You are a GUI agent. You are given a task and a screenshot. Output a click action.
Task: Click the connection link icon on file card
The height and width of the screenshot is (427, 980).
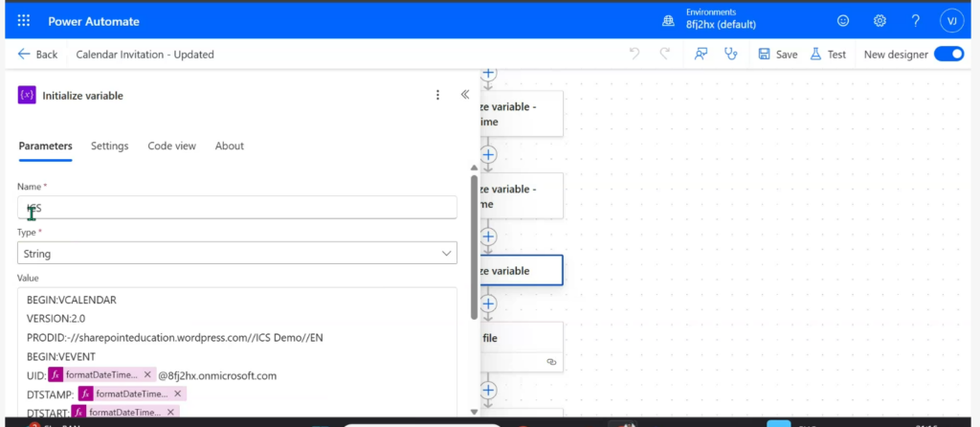click(551, 361)
